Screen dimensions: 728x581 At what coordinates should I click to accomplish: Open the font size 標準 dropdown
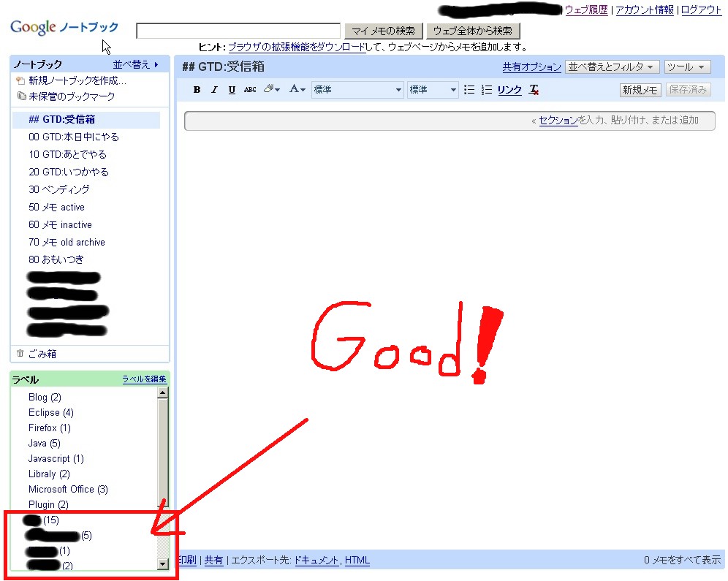pos(433,90)
